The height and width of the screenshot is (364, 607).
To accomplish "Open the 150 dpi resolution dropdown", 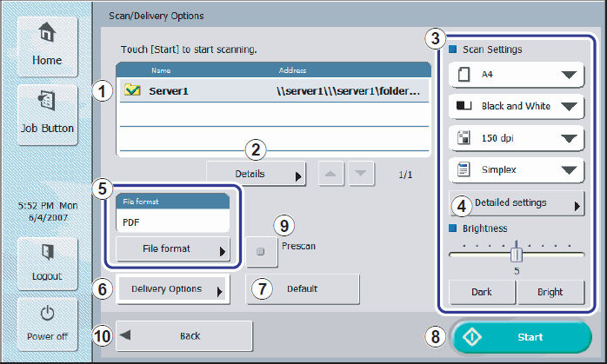I will [516, 138].
